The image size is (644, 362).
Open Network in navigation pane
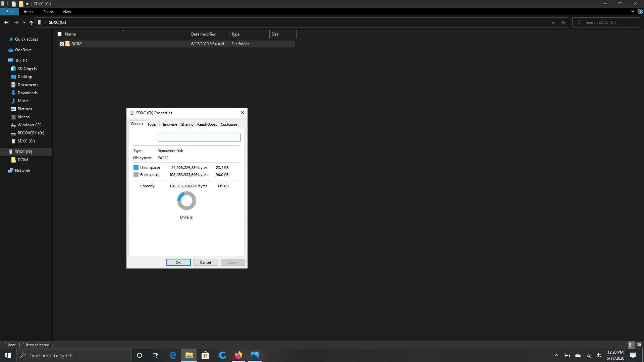tap(22, 171)
